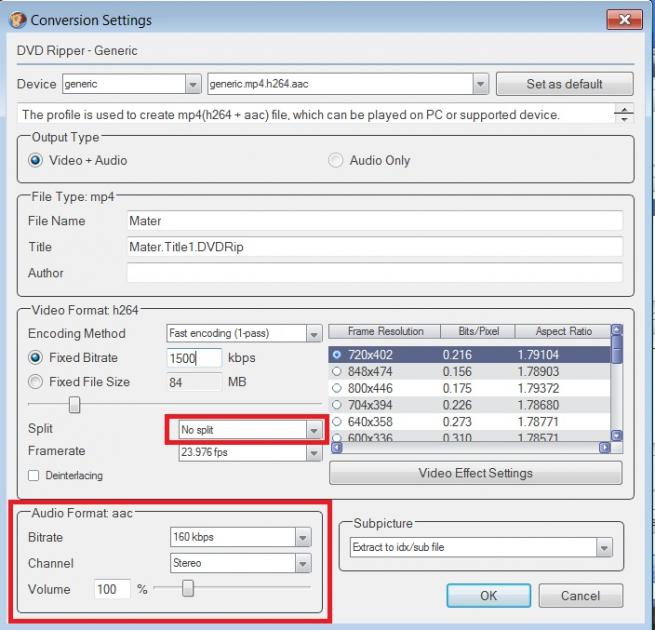
Task: Open the audio Bitrate dropdown
Action: (x=303, y=537)
